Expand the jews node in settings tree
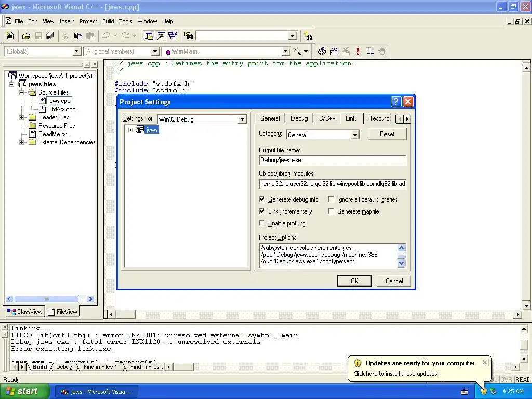 (130, 130)
